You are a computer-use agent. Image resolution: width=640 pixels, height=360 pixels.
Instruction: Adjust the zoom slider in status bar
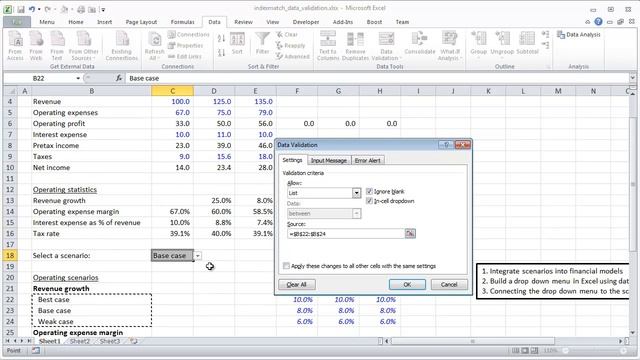click(x=565, y=351)
